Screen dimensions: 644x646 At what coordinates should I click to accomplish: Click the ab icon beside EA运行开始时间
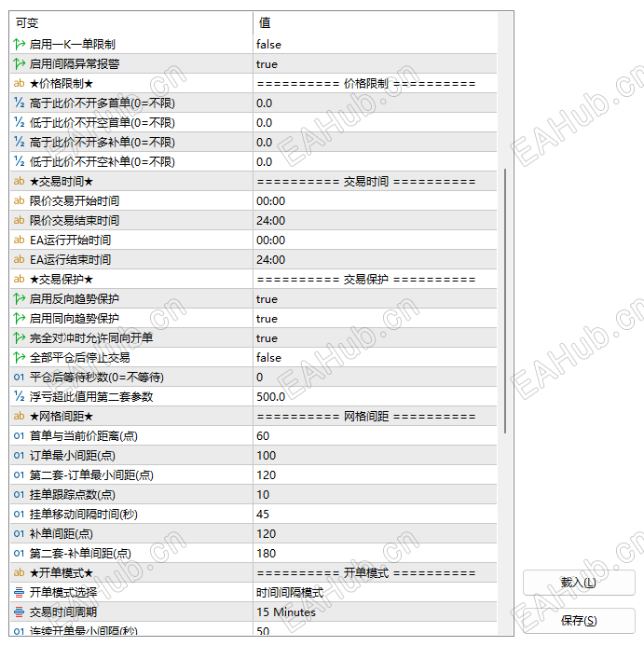pos(19,240)
